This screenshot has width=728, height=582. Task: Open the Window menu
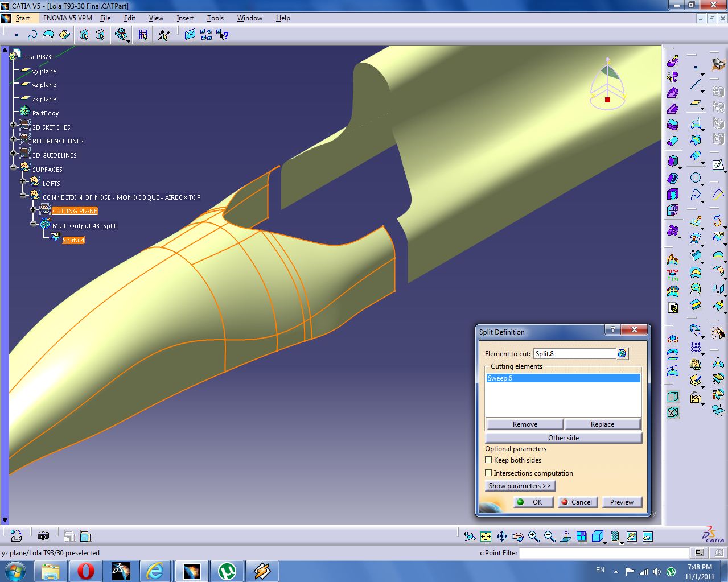[250, 18]
